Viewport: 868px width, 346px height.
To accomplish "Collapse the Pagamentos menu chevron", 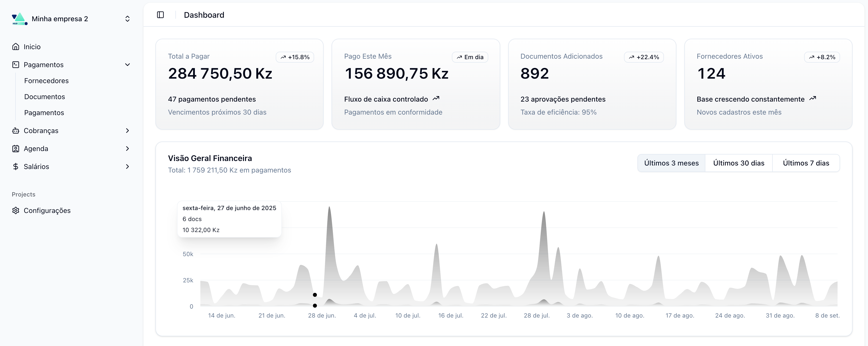I will pos(127,64).
